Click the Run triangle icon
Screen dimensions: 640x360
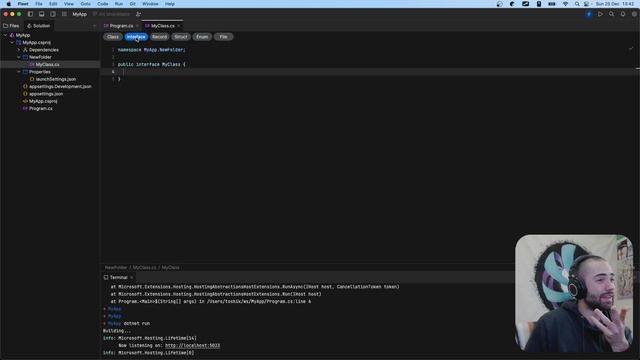click(600, 14)
